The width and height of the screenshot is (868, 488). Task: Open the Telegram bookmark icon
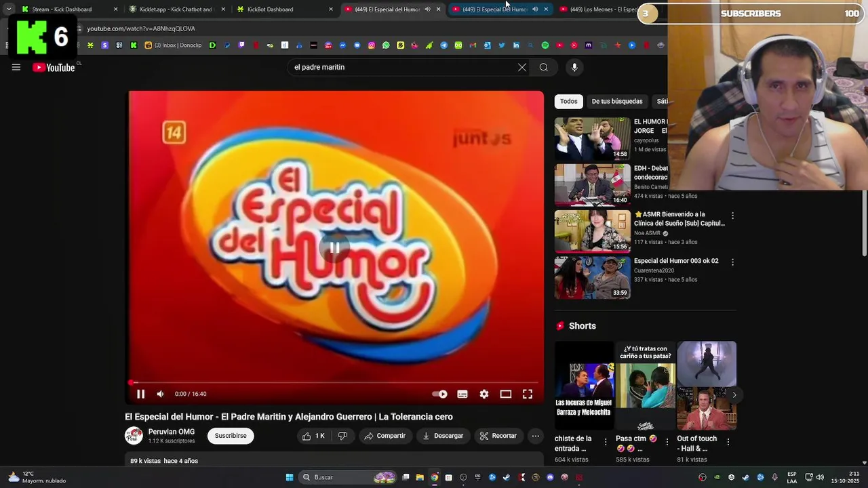pos(443,45)
